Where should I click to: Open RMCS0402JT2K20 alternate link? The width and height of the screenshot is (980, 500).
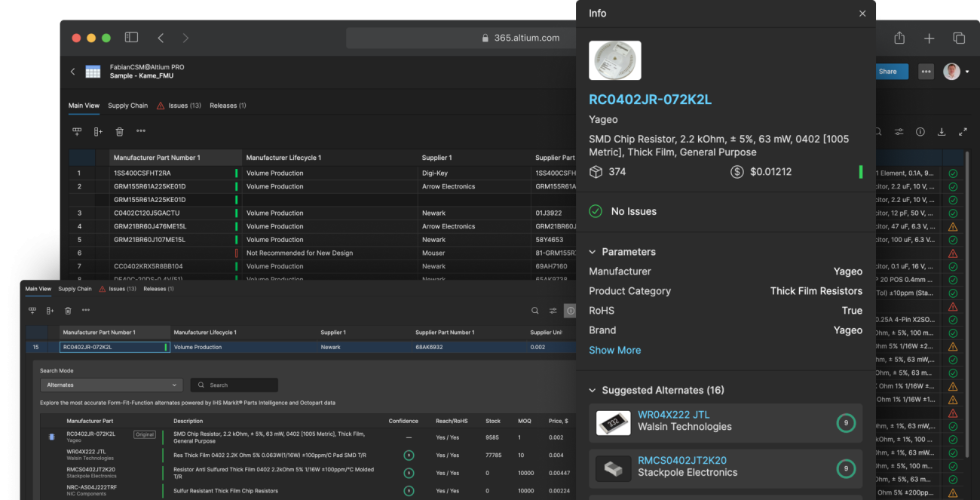(682, 460)
